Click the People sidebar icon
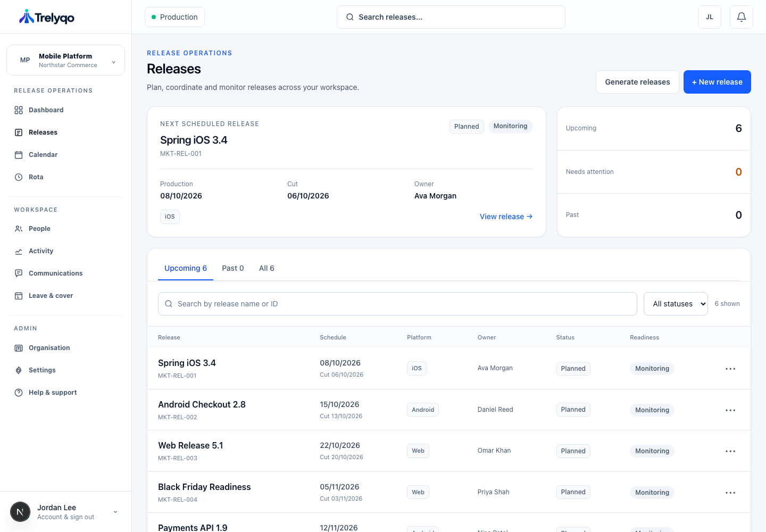 [19, 229]
